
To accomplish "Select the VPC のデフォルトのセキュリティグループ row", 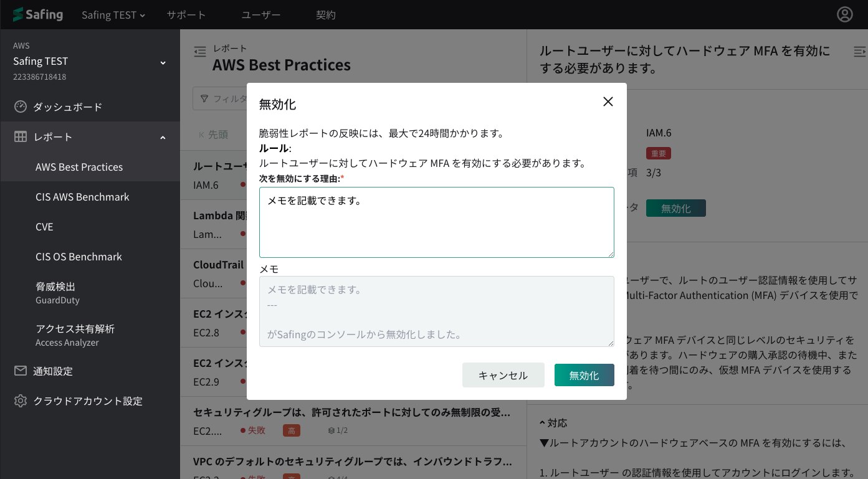I will (353, 463).
